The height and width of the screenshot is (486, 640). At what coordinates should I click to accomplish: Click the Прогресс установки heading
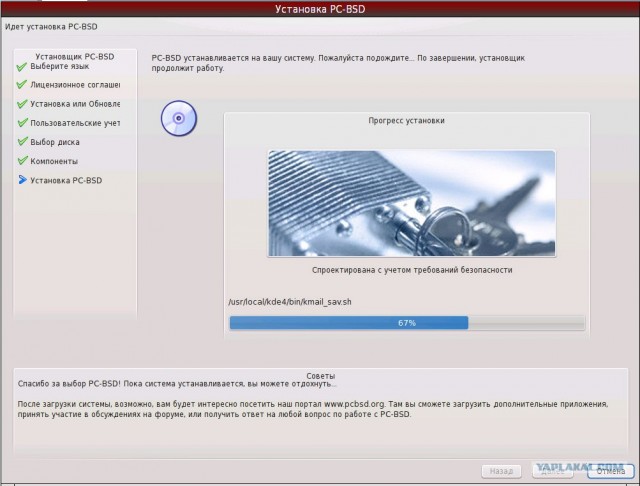pyautogui.click(x=407, y=120)
